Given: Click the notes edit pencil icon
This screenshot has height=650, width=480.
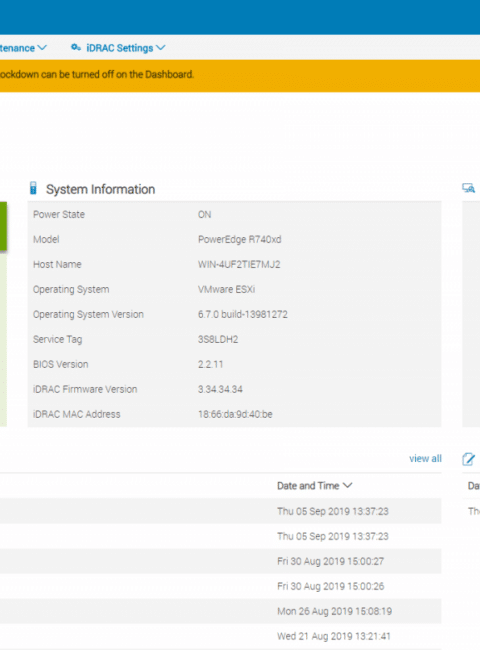Looking at the screenshot, I should 468,459.
